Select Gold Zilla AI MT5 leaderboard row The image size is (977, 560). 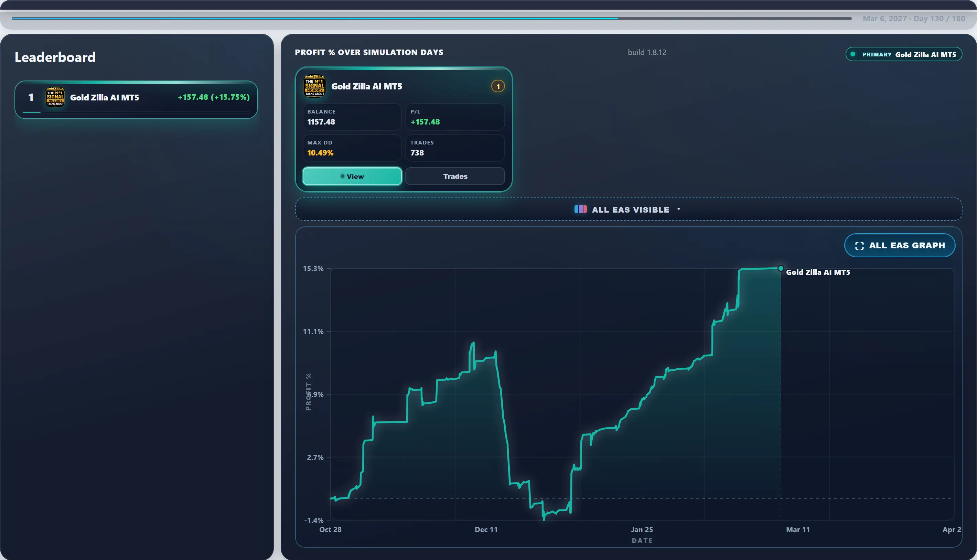(x=136, y=100)
